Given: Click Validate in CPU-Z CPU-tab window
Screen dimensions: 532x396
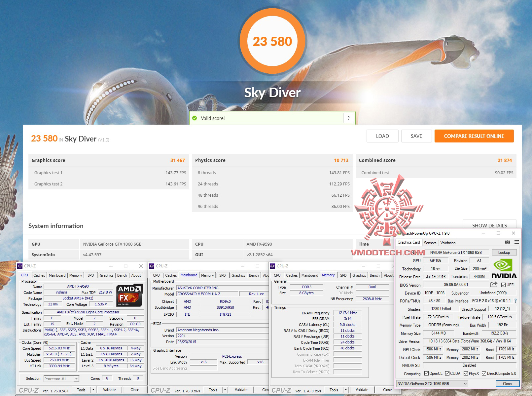Looking at the screenshot, I should click(x=109, y=390).
